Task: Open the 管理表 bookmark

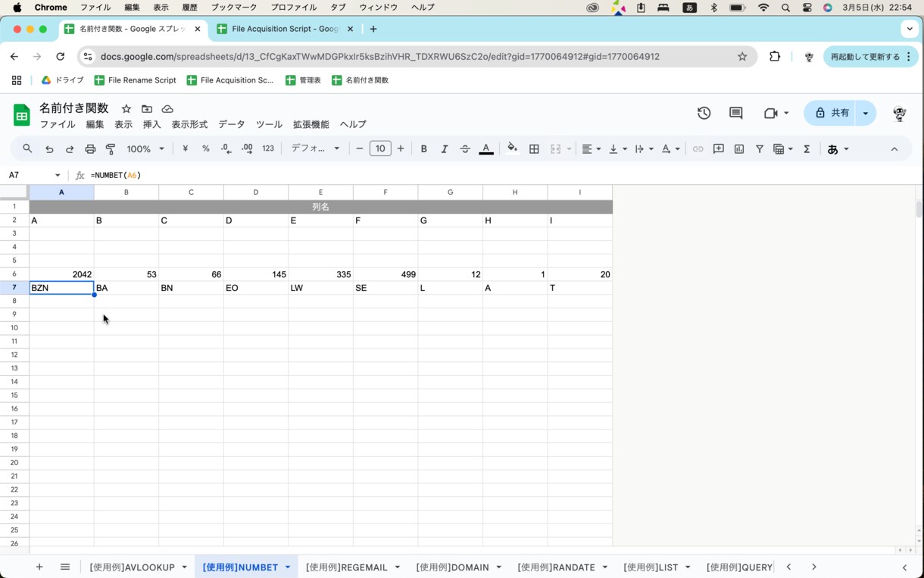Action: pos(303,80)
